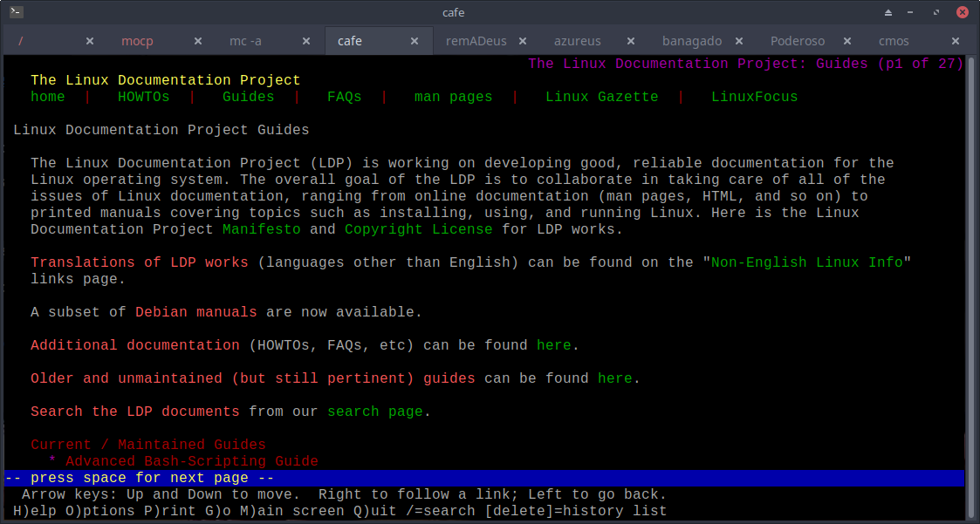Click the keep-above arrow icon in the title bar

coord(888,12)
